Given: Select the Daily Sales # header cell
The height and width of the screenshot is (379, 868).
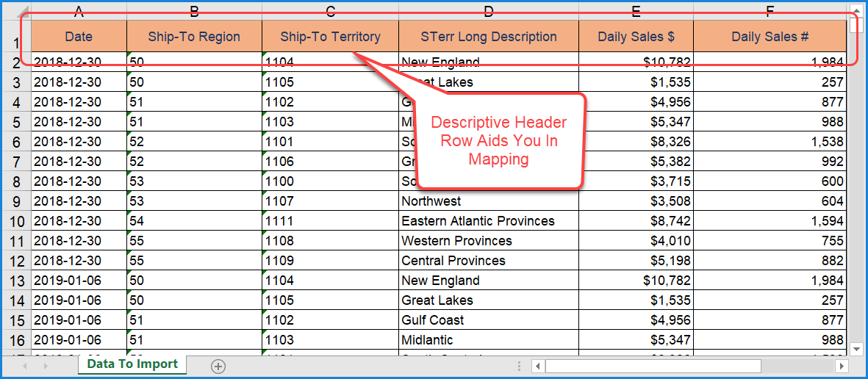Looking at the screenshot, I should point(769,36).
